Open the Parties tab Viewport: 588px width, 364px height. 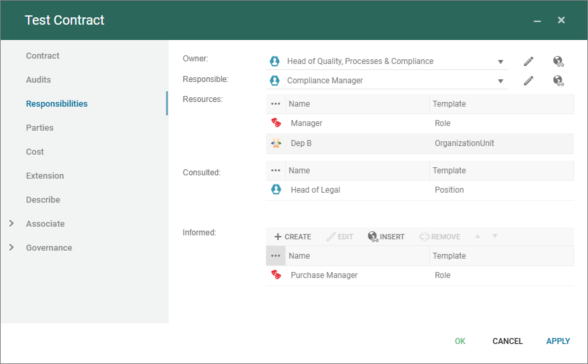[40, 128]
